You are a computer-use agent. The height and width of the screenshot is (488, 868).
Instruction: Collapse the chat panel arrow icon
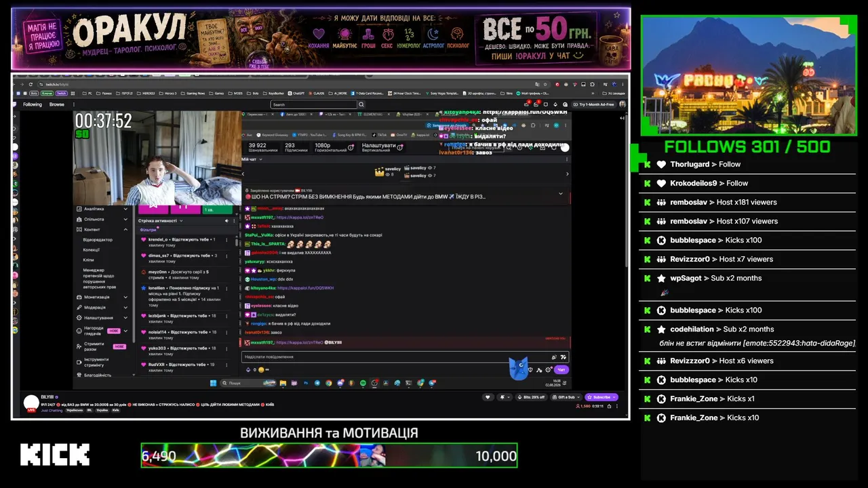623,118
